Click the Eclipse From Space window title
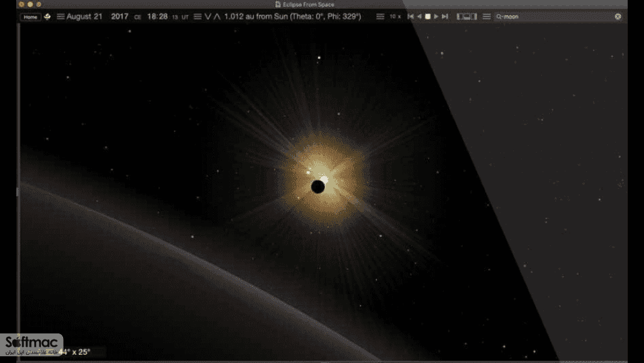This screenshot has height=363, width=644. [308, 5]
